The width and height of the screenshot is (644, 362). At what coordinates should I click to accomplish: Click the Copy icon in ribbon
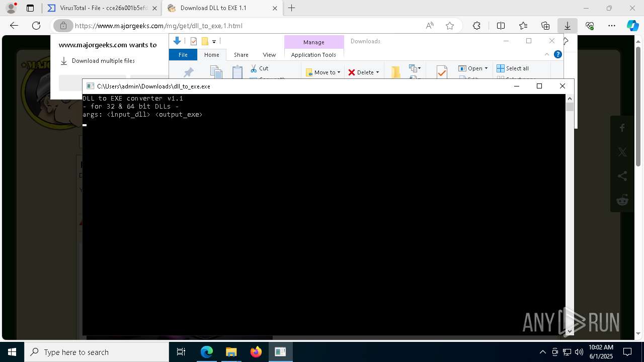pyautogui.click(x=216, y=72)
